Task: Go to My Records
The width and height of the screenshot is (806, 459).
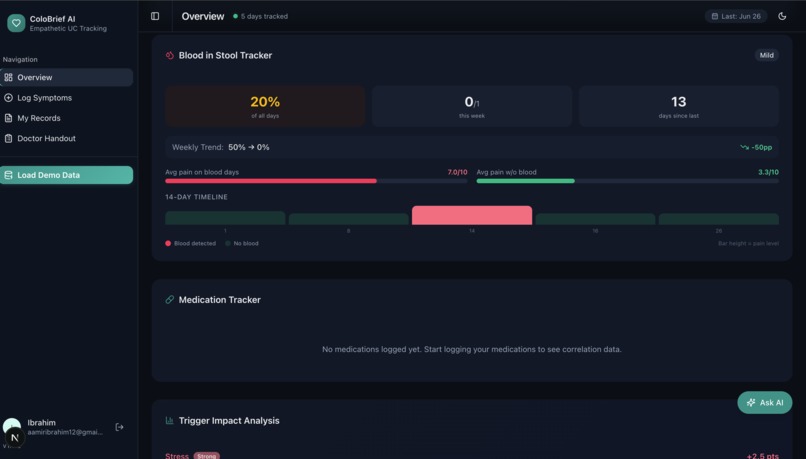Action: coord(66,118)
